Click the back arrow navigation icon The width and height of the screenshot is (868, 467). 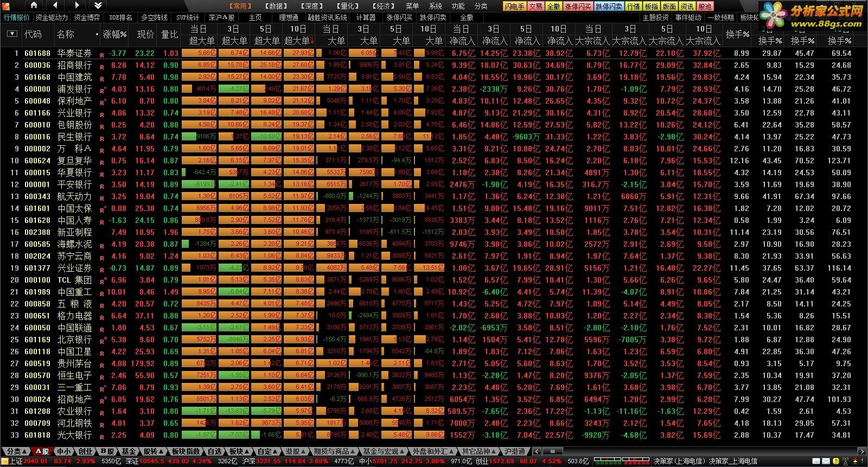point(55,5)
